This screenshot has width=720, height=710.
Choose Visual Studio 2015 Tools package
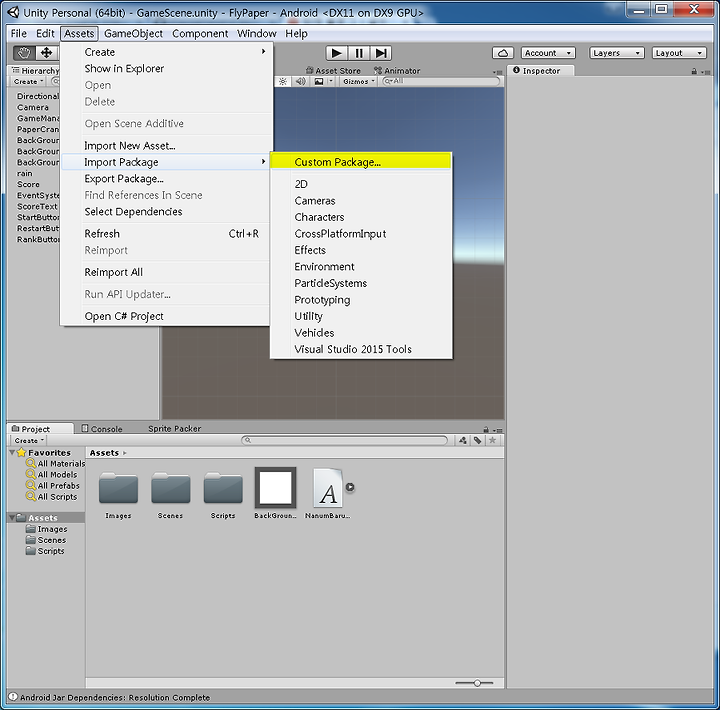(361, 349)
